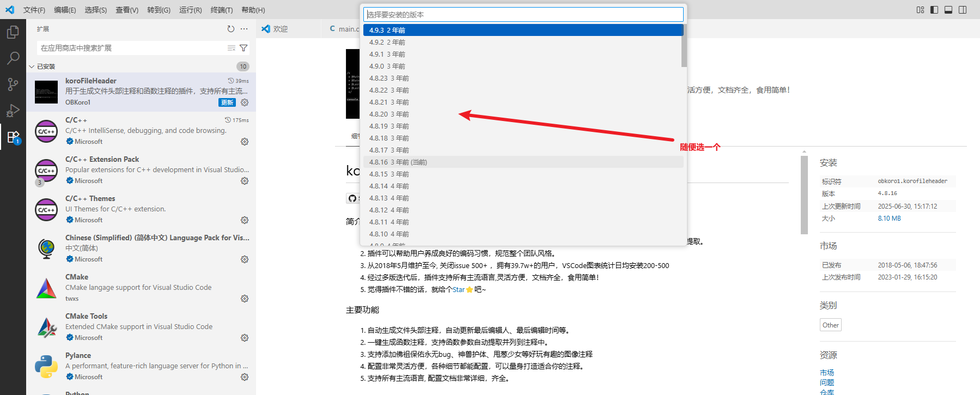980x395 pixels.
Task: Toggle bottom panel visibility
Action: pos(948,10)
